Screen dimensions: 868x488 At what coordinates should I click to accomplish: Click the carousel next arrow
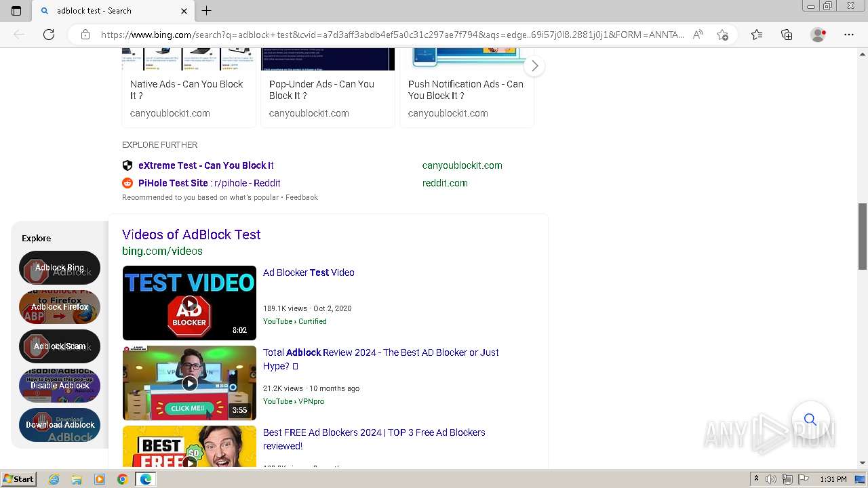point(534,66)
